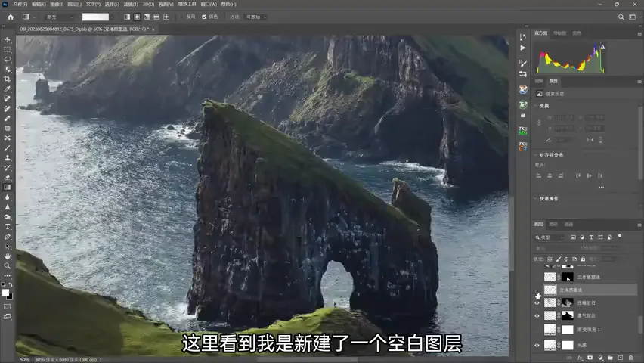Select the Gradient tool
This screenshot has width=644, height=363.
8,188
